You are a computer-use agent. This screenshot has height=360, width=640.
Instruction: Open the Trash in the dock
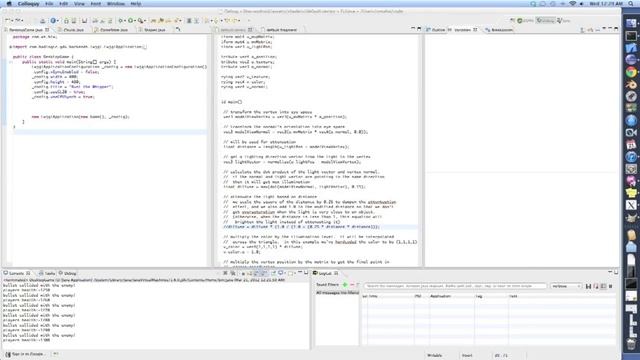tap(631, 343)
